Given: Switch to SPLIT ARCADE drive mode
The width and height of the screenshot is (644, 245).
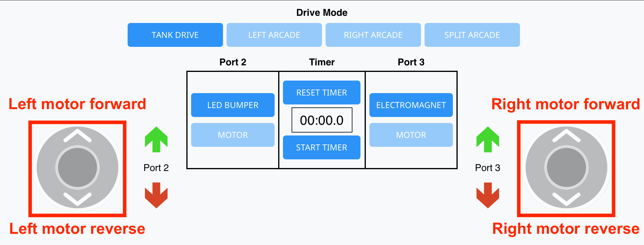Looking at the screenshot, I should click(x=472, y=35).
